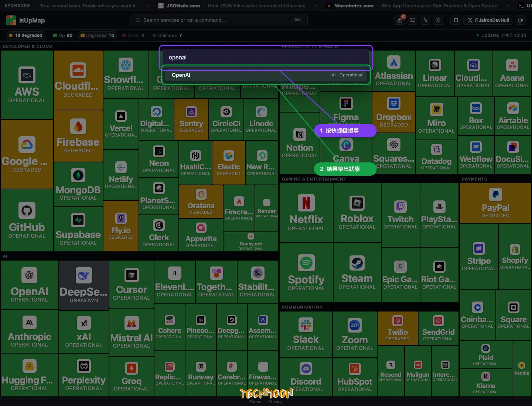Select the Grafana degraded tile
The height and width of the screenshot is (406, 532).
201,202
